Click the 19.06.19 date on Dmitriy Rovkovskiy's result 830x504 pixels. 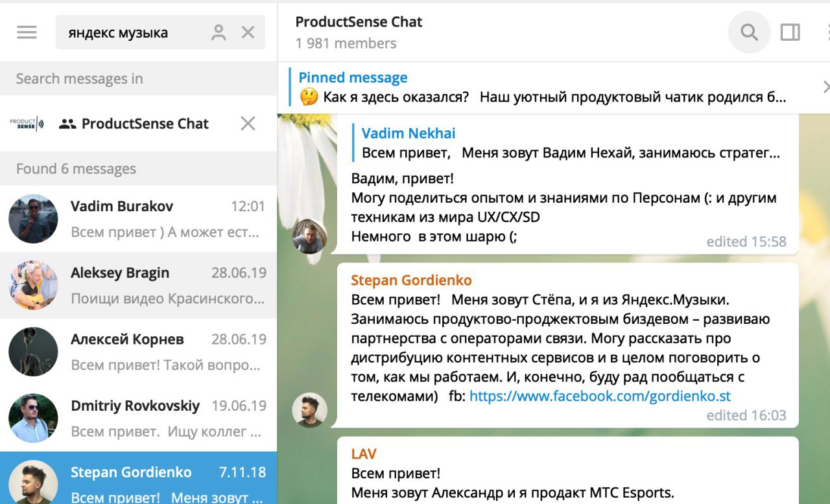[x=239, y=406]
